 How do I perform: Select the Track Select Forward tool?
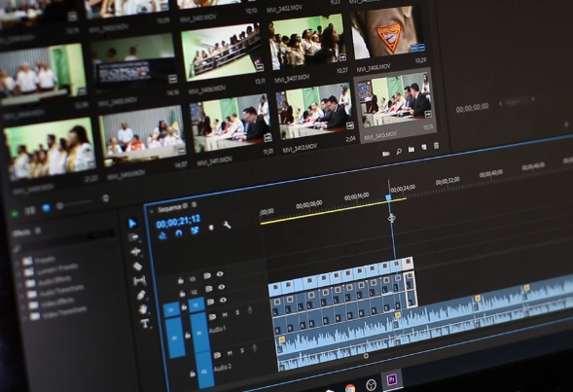coord(134,238)
